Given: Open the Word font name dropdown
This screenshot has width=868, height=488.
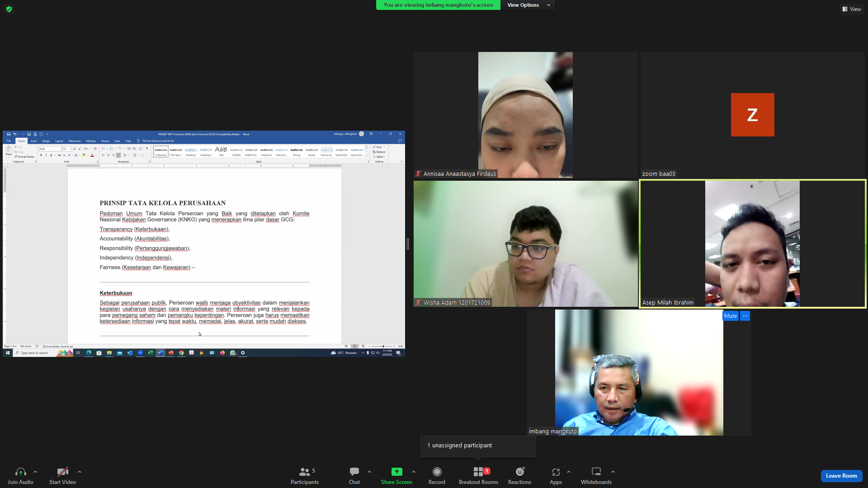Looking at the screenshot, I should [61, 149].
